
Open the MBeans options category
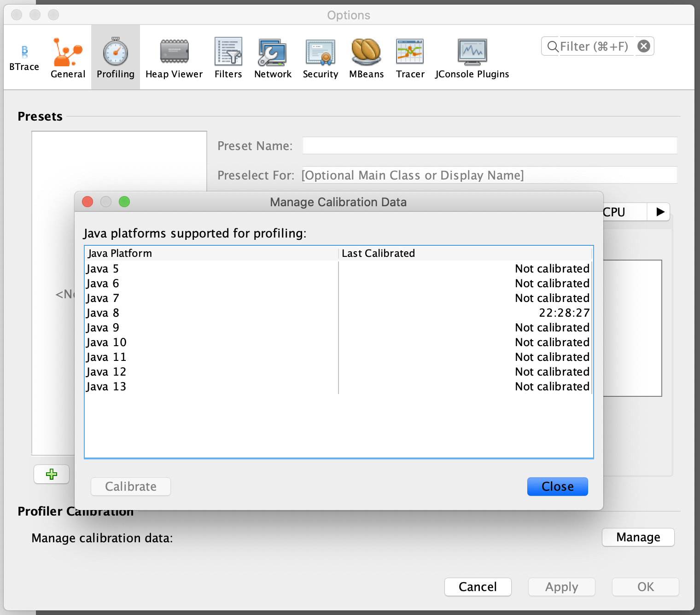click(366, 57)
